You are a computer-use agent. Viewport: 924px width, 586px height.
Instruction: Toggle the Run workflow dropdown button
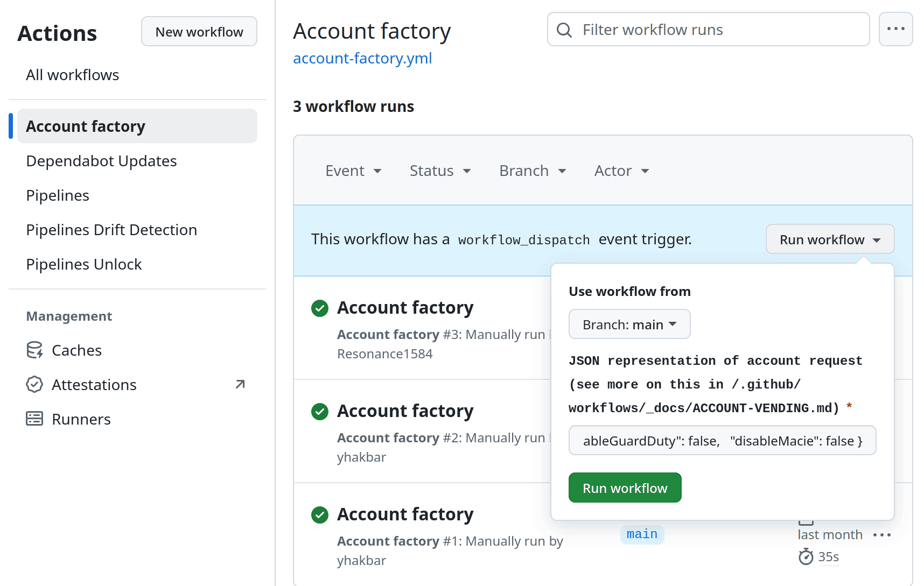point(830,239)
